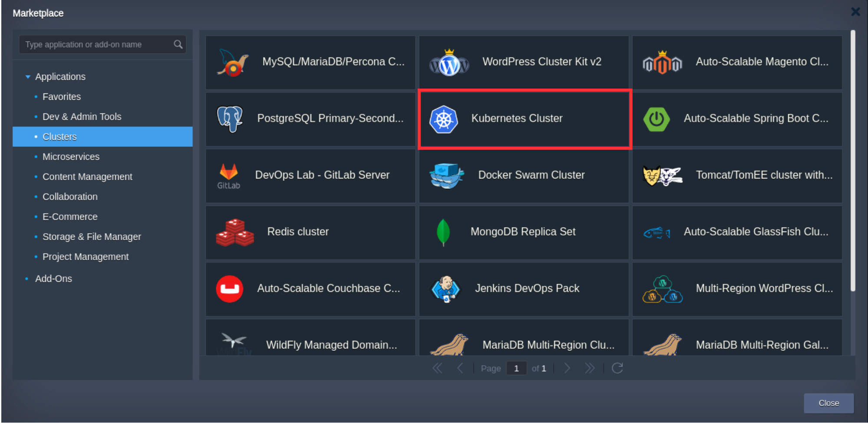This screenshot has height=423, width=868.
Task: Click the search magnifier icon
Action: pyautogui.click(x=178, y=44)
